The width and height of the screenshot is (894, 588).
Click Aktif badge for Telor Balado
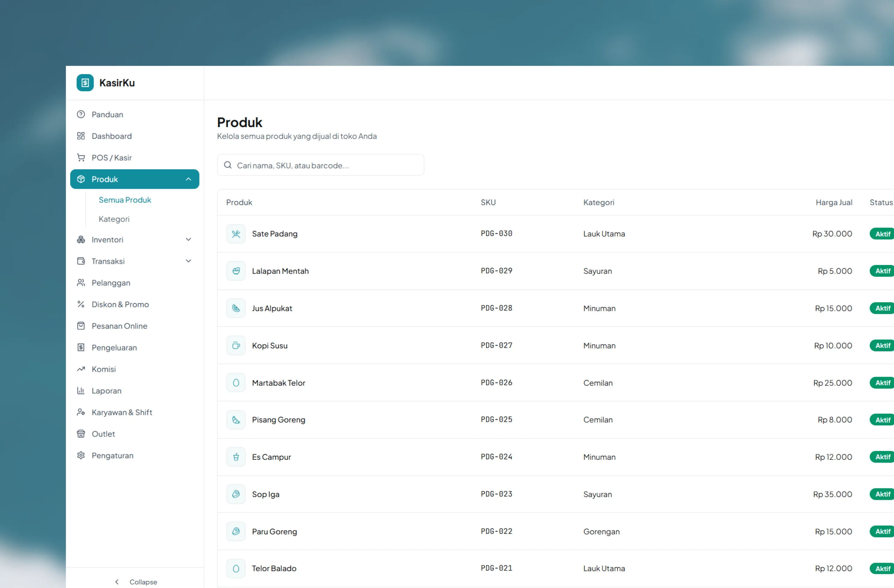click(x=882, y=568)
